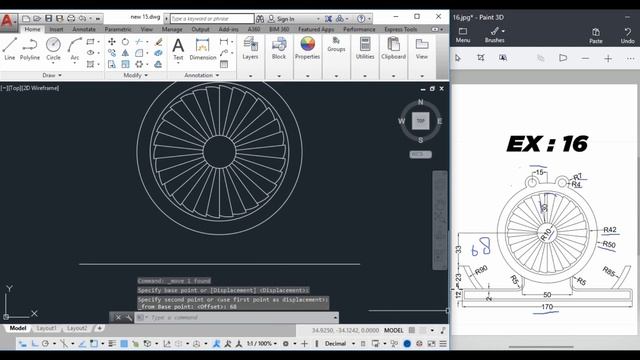This screenshot has height=360, width=640.
Task: Click the Erase tool icon
Action: 158,42
